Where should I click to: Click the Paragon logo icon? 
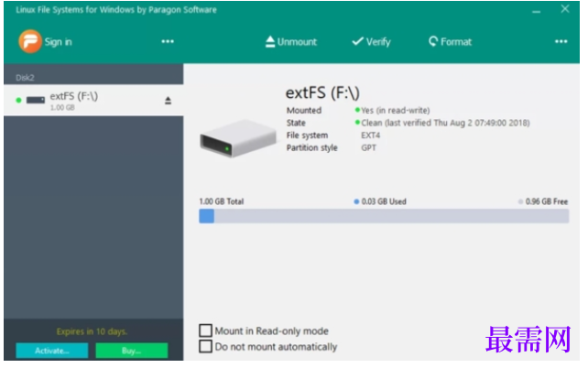coord(29,41)
